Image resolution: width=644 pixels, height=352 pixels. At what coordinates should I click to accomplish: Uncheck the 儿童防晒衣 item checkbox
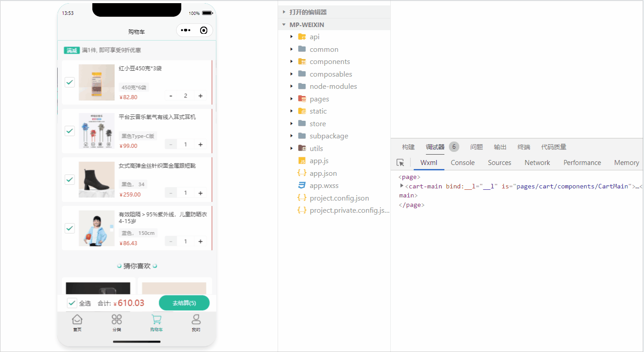tap(69, 228)
